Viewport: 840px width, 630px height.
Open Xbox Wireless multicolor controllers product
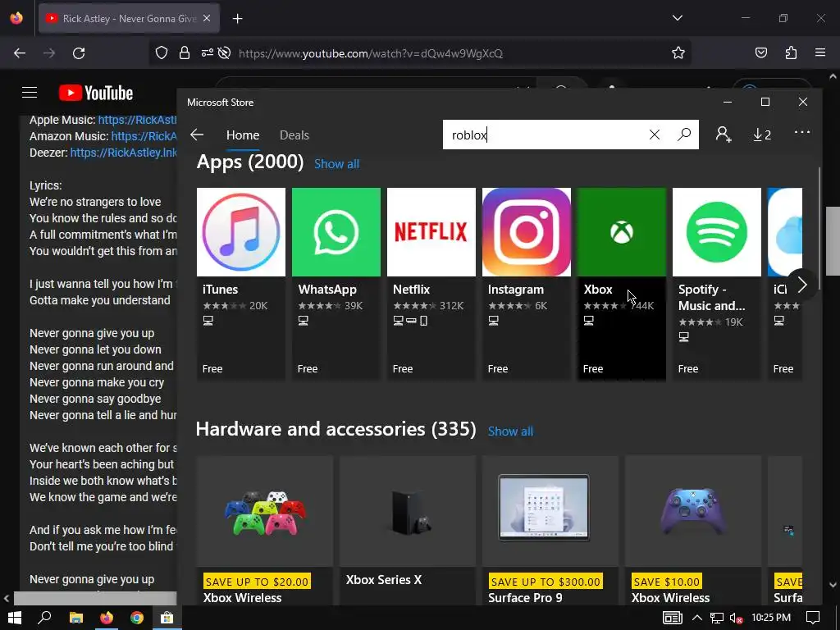click(x=265, y=531)
